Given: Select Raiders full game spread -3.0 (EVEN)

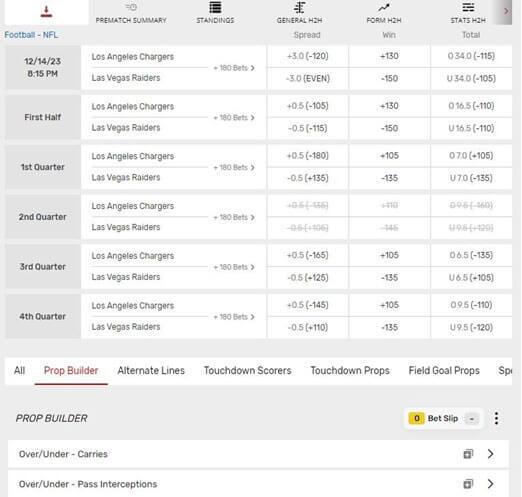Looking at the screenshot, I should point(308,79).
